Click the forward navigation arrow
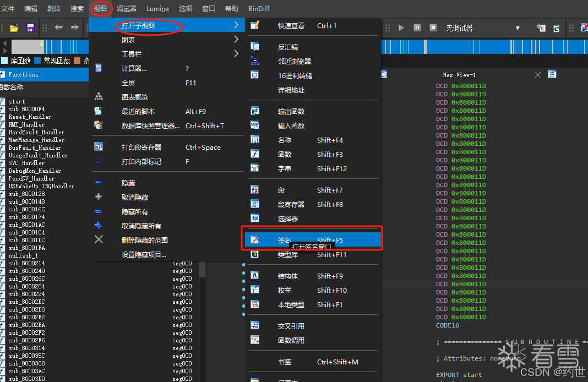This screenshot has width=588, height=382. 75,28
